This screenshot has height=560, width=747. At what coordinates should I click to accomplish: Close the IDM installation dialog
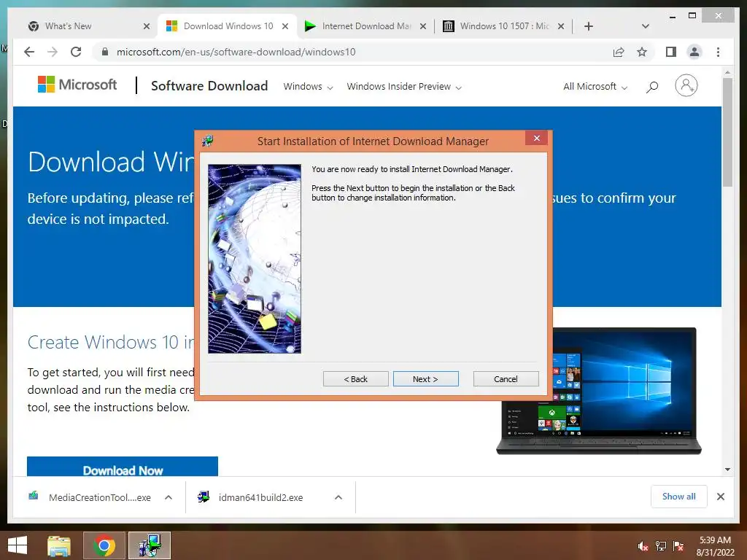click(x=536, y=138)
